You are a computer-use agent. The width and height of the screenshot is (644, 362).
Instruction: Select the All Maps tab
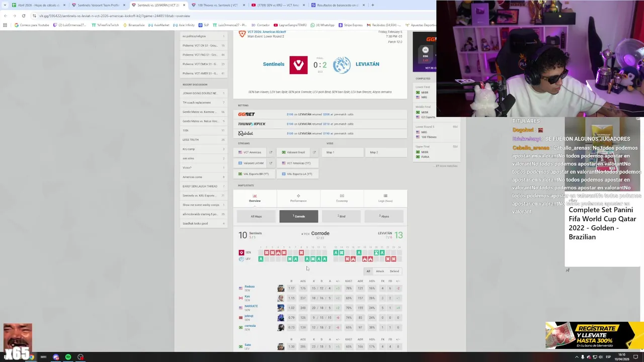[x=256, y=217]
